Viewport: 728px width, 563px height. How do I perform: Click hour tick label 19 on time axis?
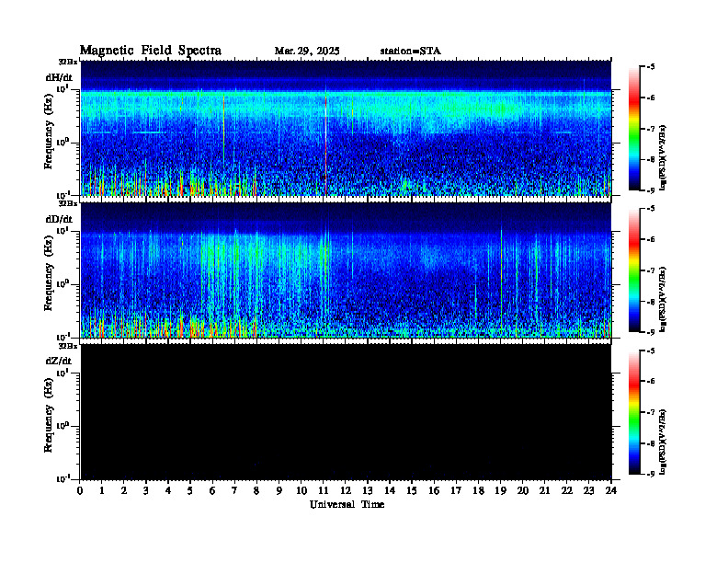click(500, 491)
